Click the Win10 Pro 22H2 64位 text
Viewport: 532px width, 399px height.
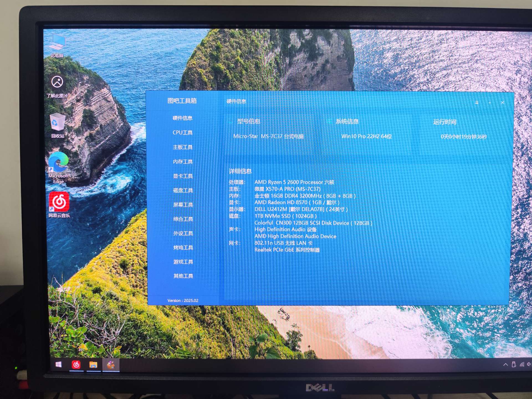(367, 136)
